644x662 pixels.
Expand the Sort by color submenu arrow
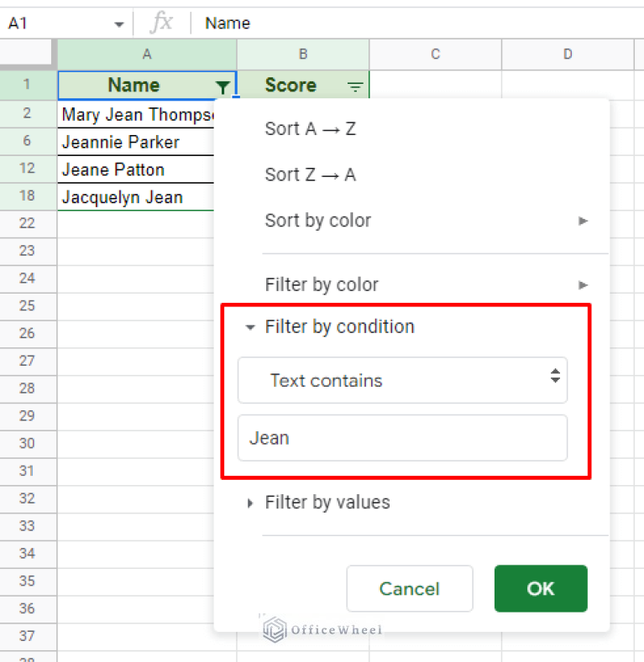(x=583, y=221)
